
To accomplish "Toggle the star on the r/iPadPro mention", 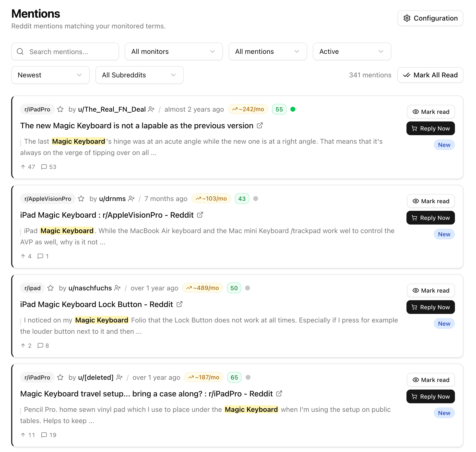I will click(x=60, y=109).
